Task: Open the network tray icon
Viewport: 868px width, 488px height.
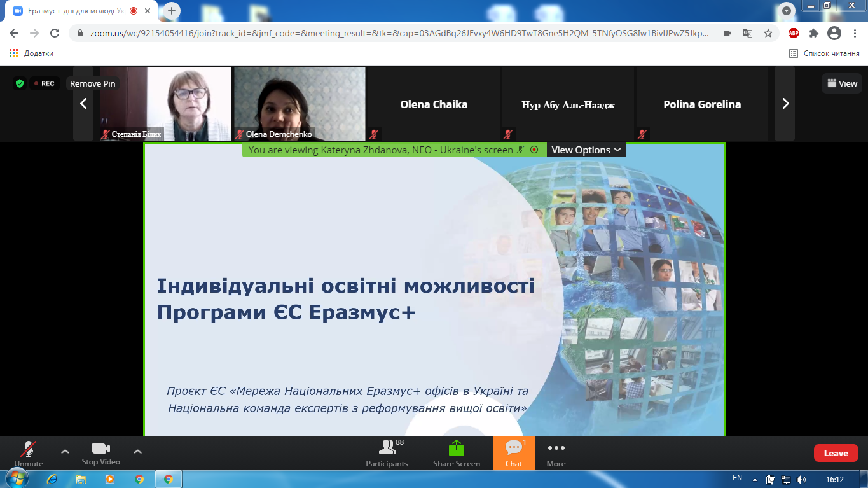Action: click(786, 479)
